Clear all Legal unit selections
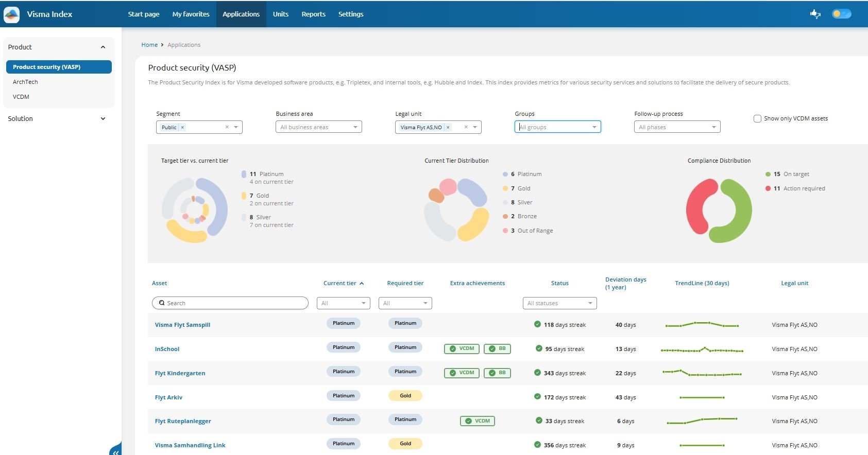 tap(466, 127)
